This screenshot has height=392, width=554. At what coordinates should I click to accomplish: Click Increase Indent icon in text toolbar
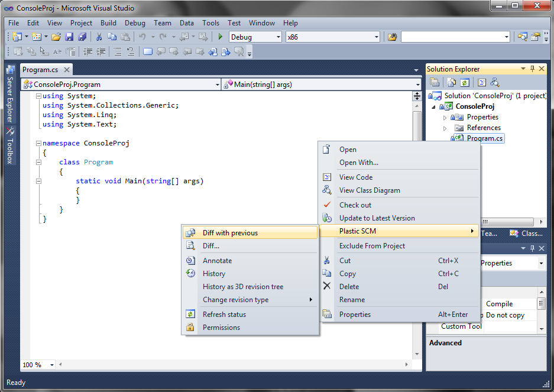[x=101, y=52]
